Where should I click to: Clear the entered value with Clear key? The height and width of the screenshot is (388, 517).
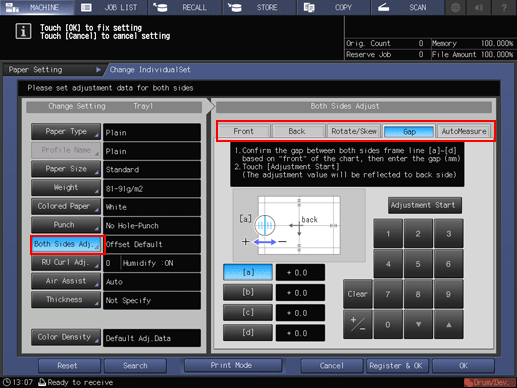[x=358, y=294]
